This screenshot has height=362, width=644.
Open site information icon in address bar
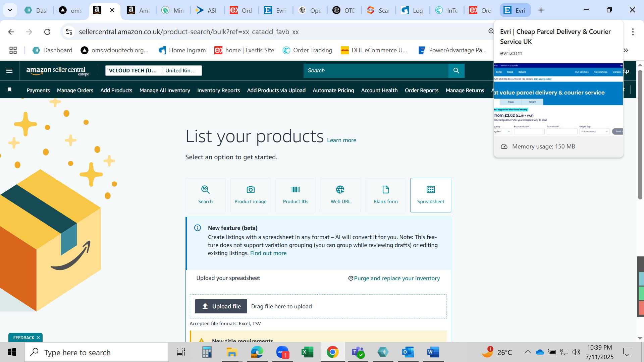coord(69,32)
